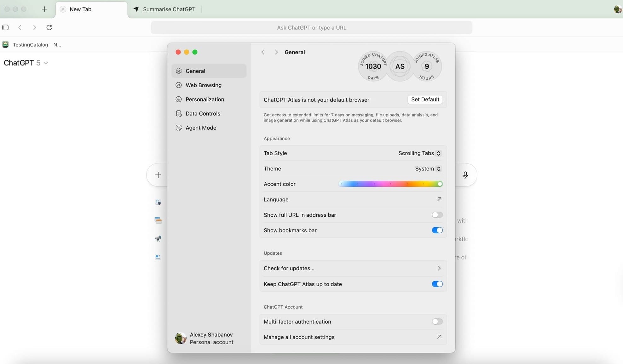Open the Theme System dropdown

coord(428,168)
